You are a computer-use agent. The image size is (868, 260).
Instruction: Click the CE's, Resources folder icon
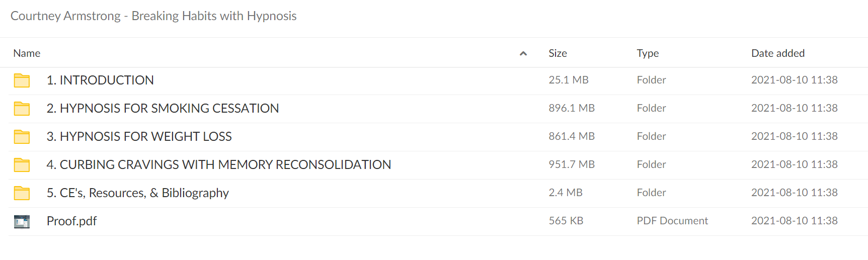point(22,193)
